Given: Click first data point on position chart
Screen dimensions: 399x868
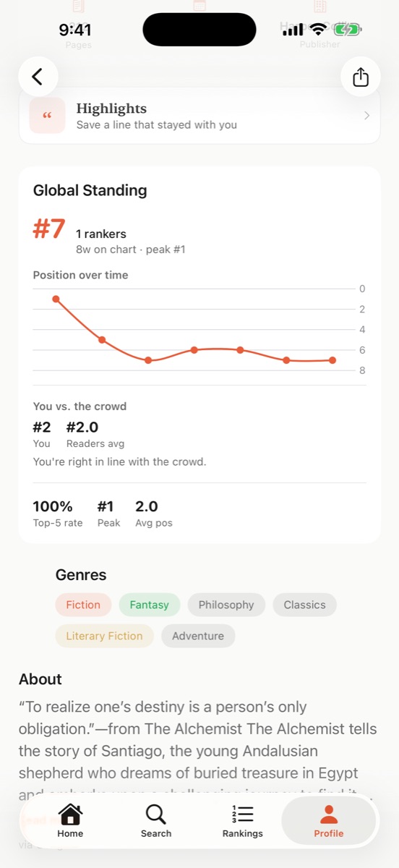Looking at the screenshot, I should coord(56,299).
